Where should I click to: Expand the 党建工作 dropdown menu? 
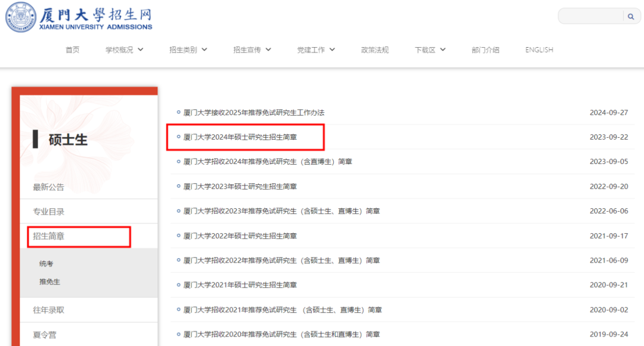tap(316, 50)
